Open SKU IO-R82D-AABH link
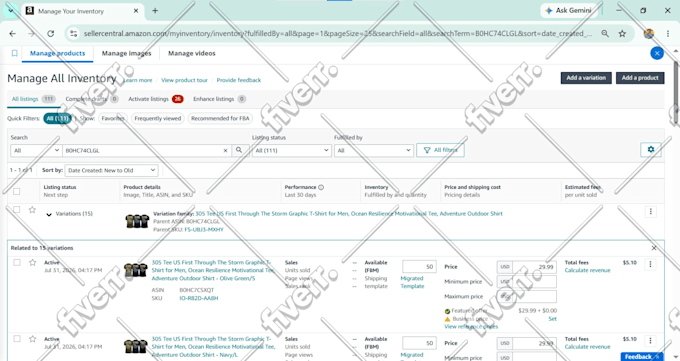The image size is (680, 361). click(x=199, y=298)
